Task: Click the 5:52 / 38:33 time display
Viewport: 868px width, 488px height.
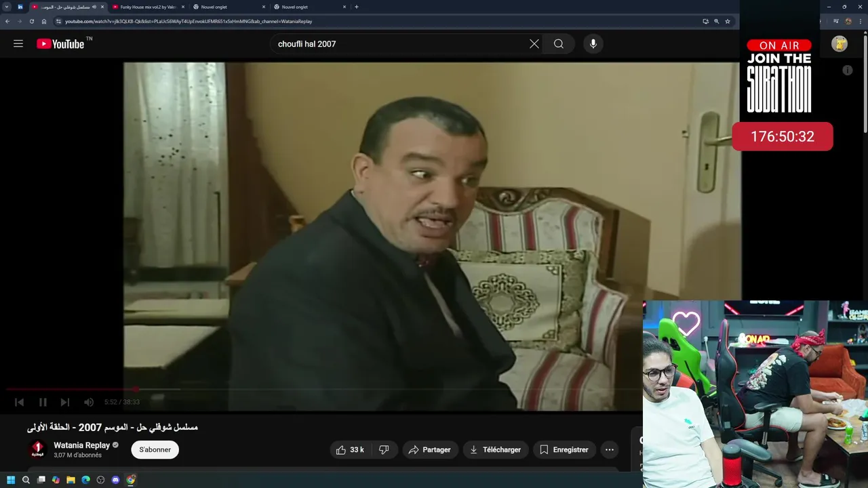Action: [122, 402]
